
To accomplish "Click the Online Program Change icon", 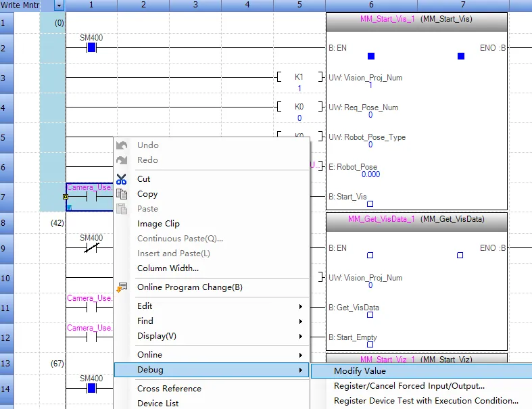I will coord(122,287).
